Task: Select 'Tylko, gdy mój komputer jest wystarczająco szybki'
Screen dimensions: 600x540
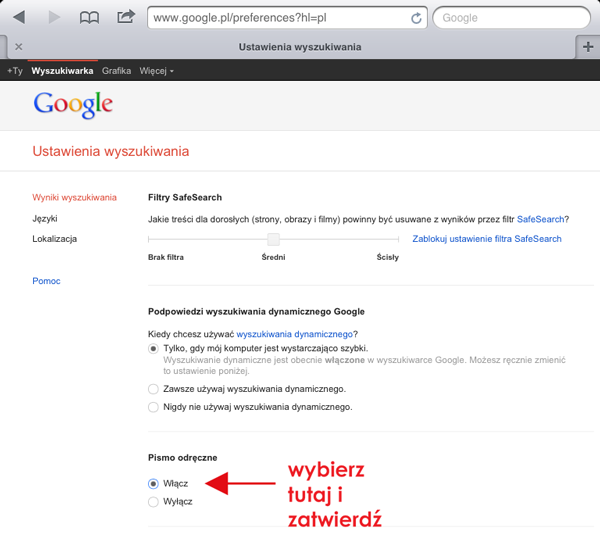Action: click(153, 349)
